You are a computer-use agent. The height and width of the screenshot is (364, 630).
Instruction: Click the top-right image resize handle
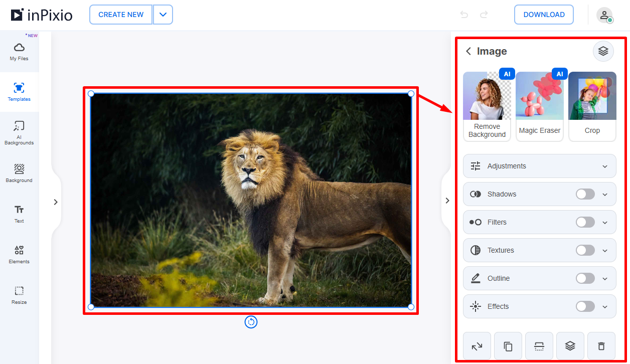[x=411, y=93]
